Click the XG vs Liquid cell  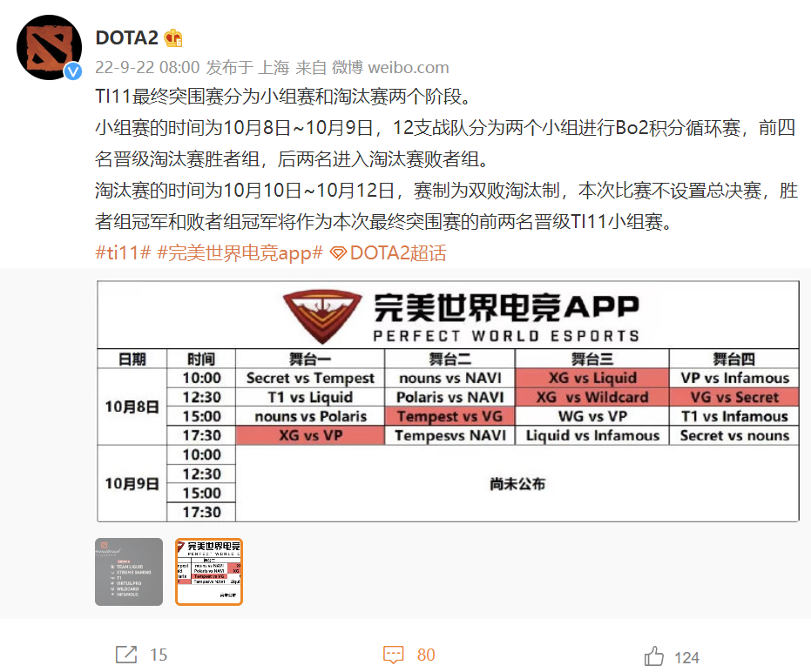[592, 378]
